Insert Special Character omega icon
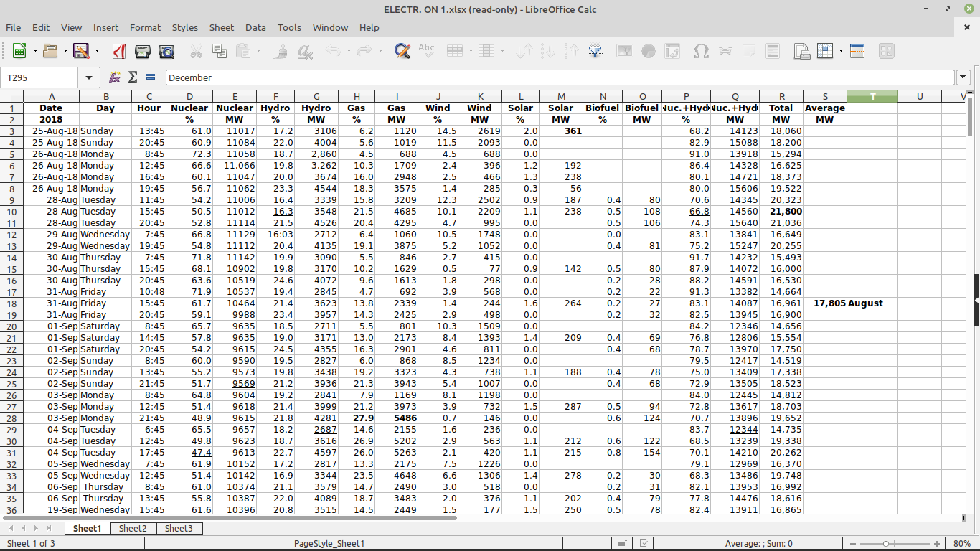Screen dimensions: 980x551 point(701,51)
